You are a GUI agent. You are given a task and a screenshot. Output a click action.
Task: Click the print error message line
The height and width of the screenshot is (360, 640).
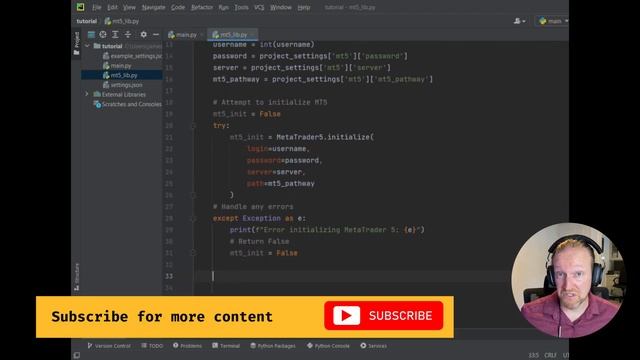[x=327, y=230]
